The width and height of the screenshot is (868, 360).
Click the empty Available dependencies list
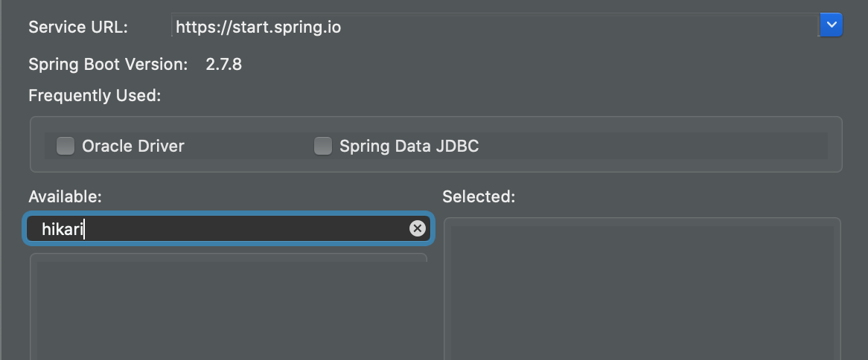pyautogui.click(x=228, y=307)
